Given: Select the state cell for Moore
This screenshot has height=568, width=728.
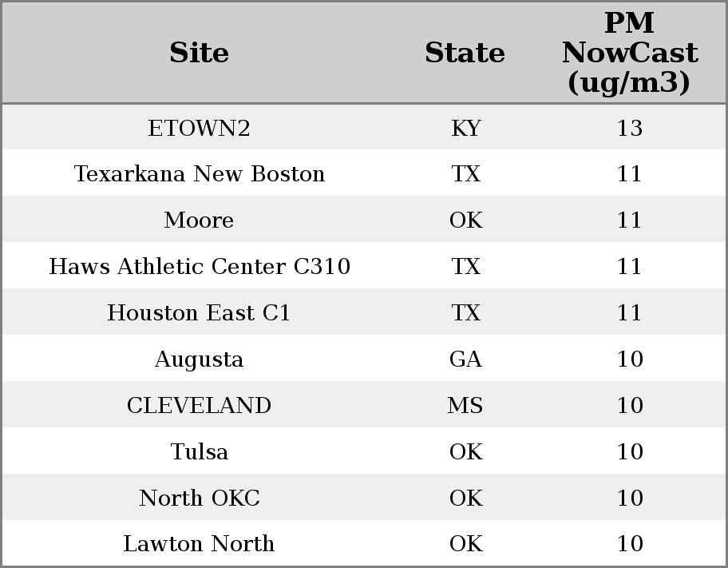Looking at the screenshot, I should tap(465, 220).
